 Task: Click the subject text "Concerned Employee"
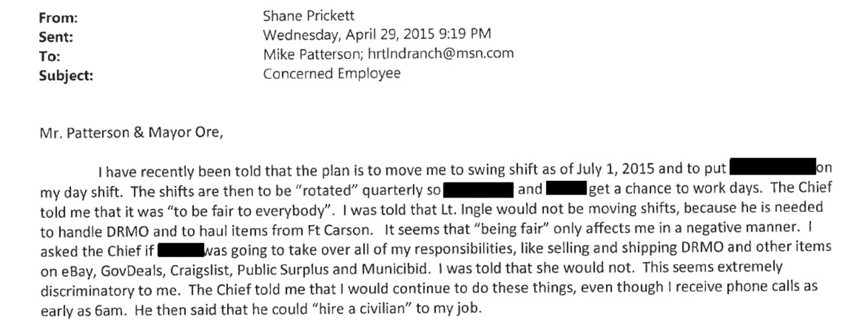pyautogui.click(x=331, y=74)
